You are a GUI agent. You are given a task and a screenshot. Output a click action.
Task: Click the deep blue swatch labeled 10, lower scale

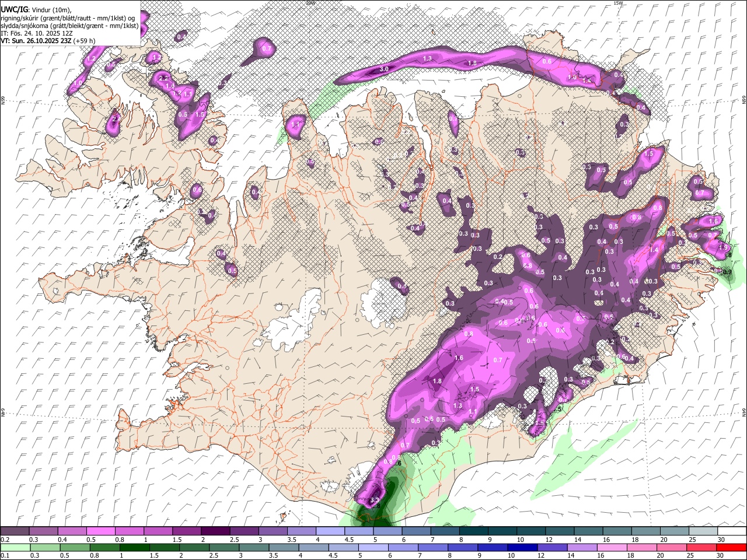click(521, 548)
